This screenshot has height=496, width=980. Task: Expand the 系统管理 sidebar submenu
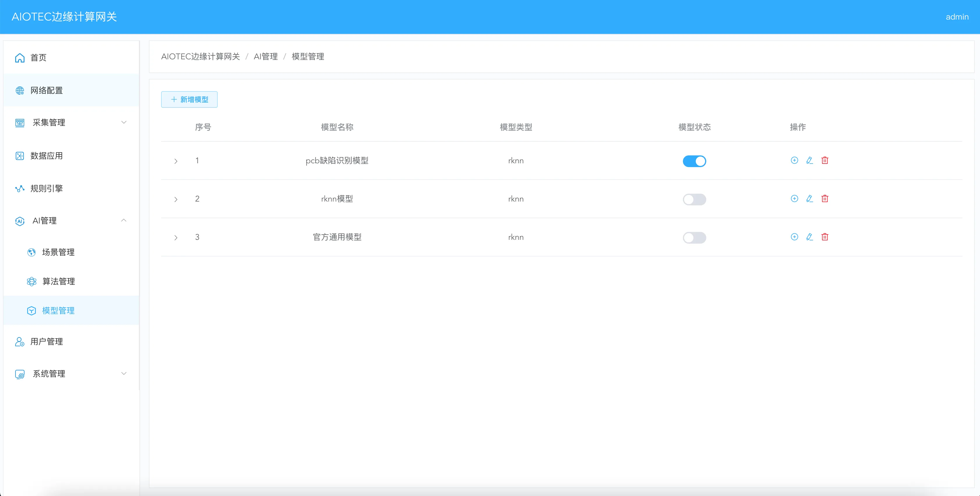[x=71, y=374]
